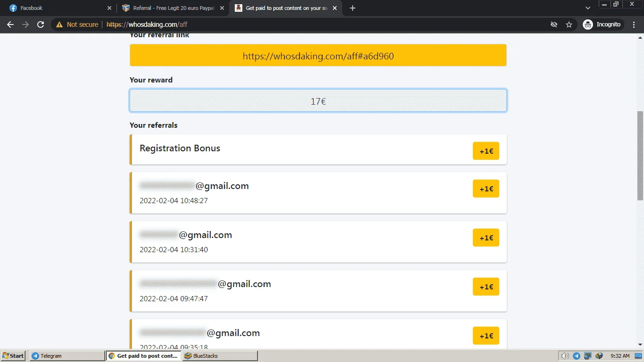Expand the tab search dropdown arrow

(587, 8)
